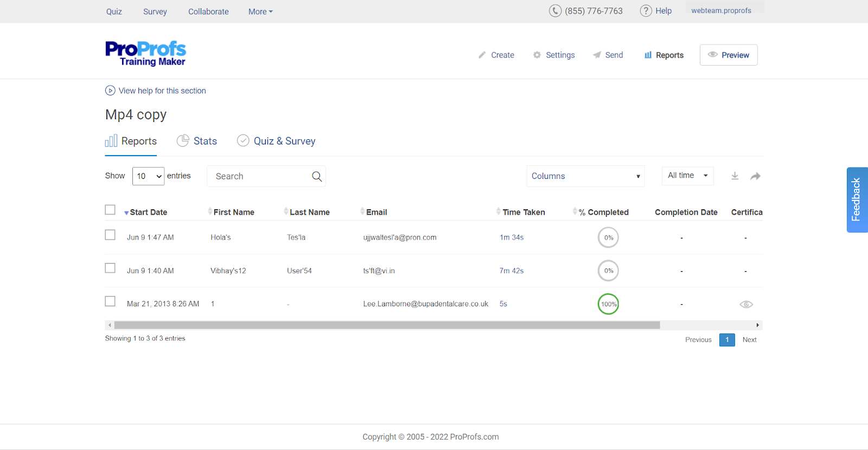The height and width of the screenshot is (450, 868).
Task: Click the scrollbar left arrow
Action: 110,325
